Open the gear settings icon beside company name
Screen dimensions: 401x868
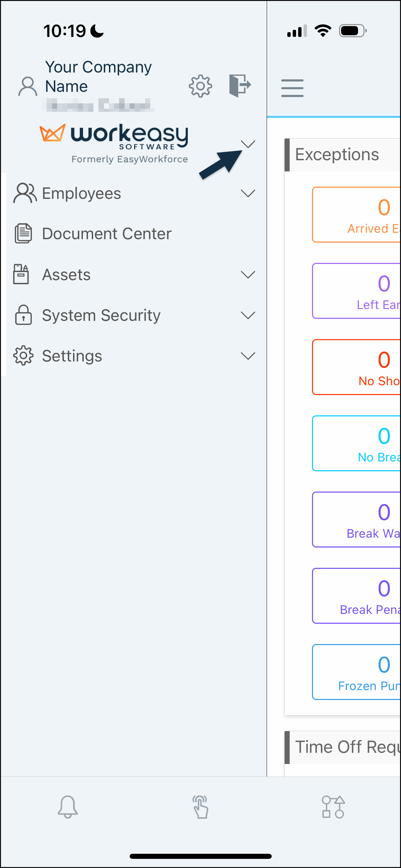point(200,86)
